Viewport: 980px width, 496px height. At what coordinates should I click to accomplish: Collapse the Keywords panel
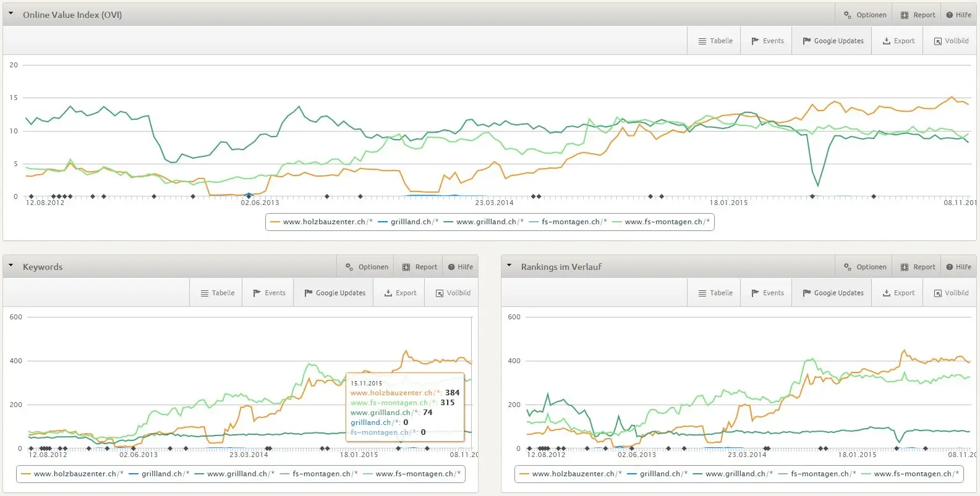click(x=11, y=265)
